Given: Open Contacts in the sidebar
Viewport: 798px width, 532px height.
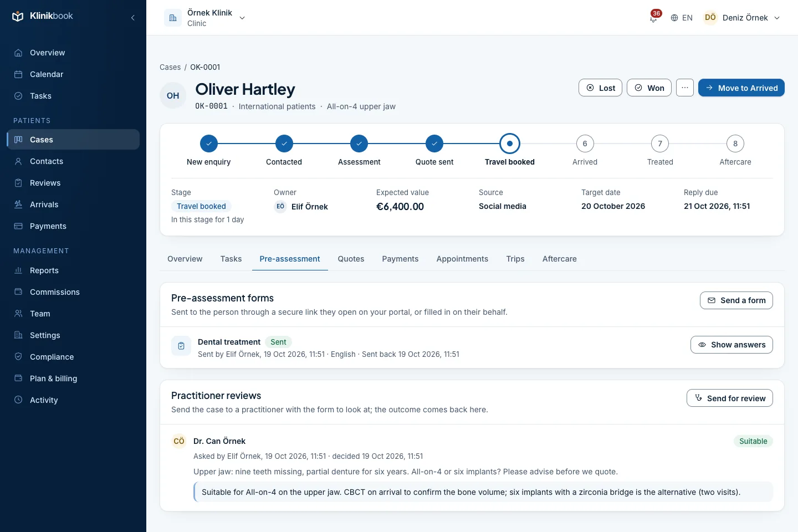Looking at the screenshot, I should 73,161.
